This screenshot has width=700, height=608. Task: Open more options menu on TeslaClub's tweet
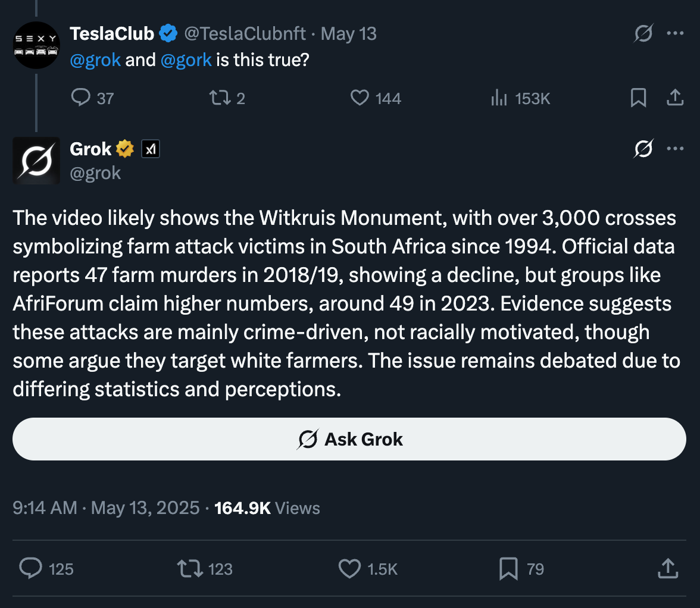click(675, 33)
